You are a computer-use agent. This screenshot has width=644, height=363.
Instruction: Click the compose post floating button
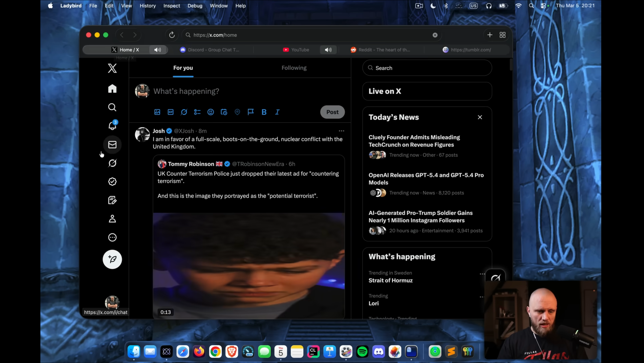click(x=112, y=259)
